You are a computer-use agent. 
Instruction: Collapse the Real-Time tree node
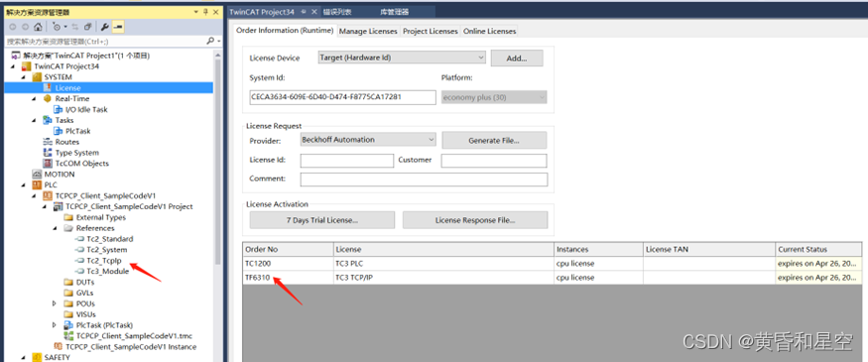pyautogui.click(x=34, y=98)
